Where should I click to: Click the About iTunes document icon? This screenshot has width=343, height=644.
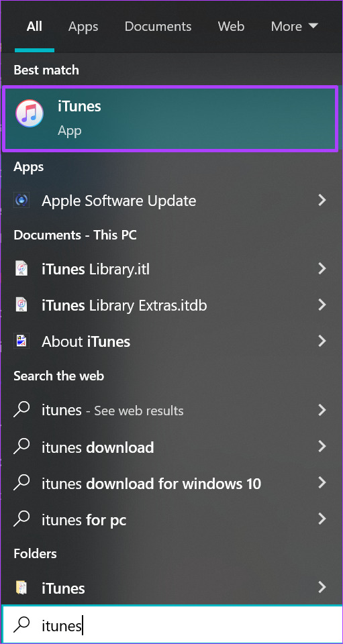(x=21, y=341)
